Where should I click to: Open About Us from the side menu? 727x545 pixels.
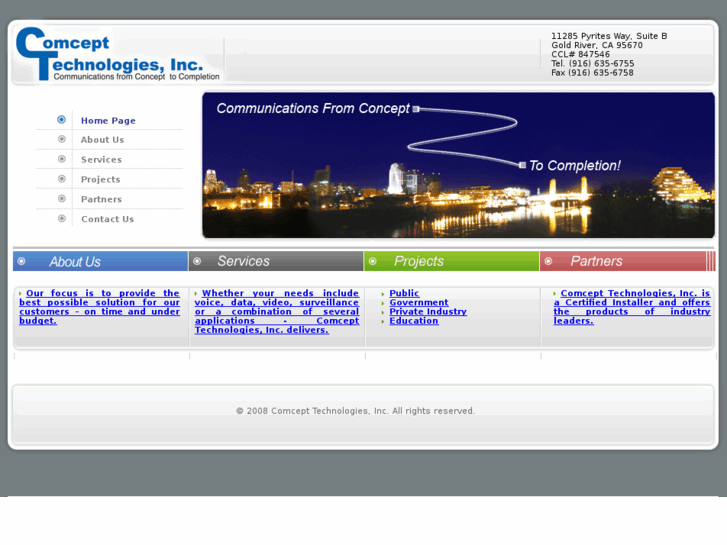pos(102,140)
